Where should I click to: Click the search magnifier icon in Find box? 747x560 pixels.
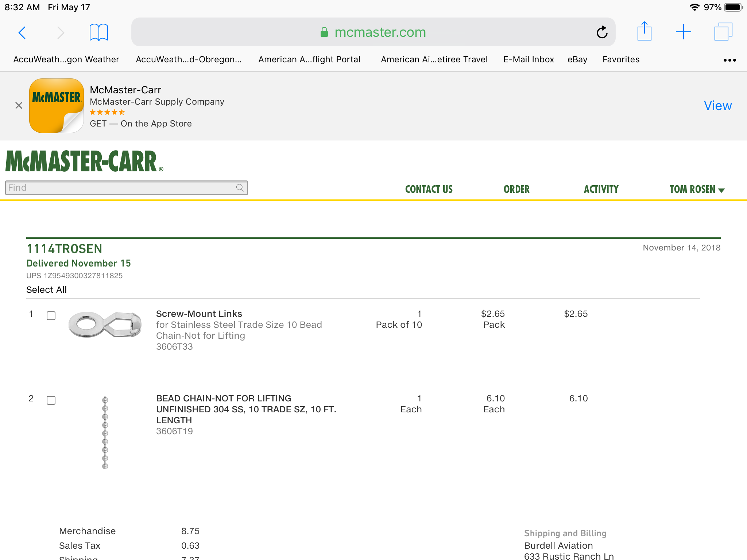pos(240,188)
